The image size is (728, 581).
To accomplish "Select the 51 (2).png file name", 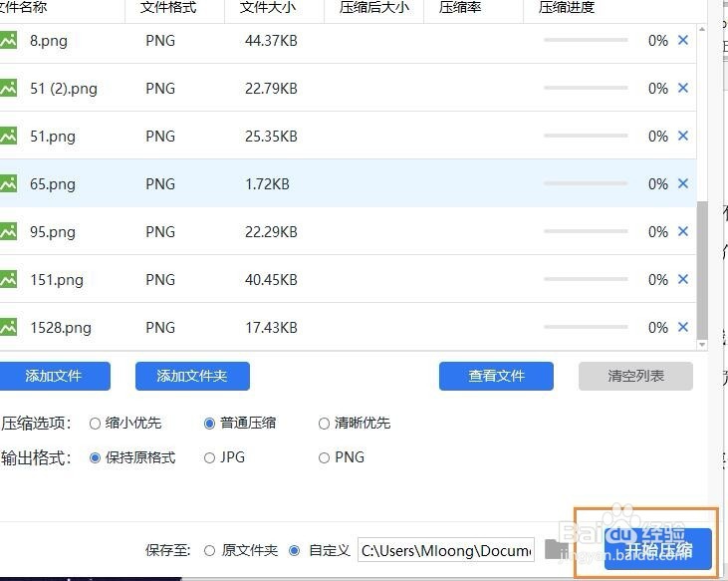I will tap(64, 89).
